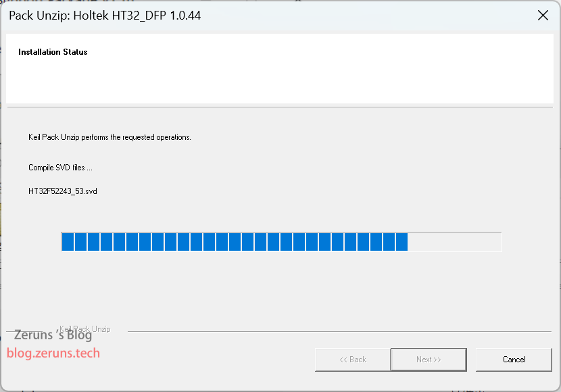Click the Cancel button
This screenshot has width=561, height=392.
tap(514, 360)
